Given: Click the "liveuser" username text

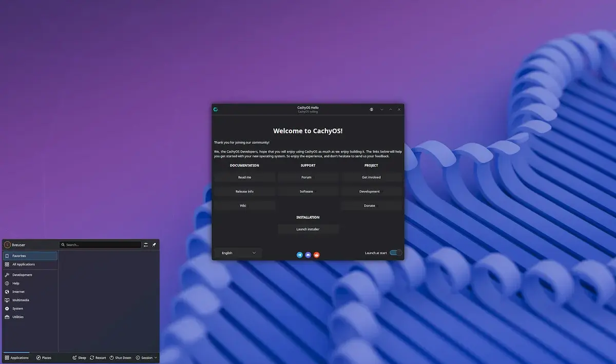Looking at the screenshot, I should (18, 245).
